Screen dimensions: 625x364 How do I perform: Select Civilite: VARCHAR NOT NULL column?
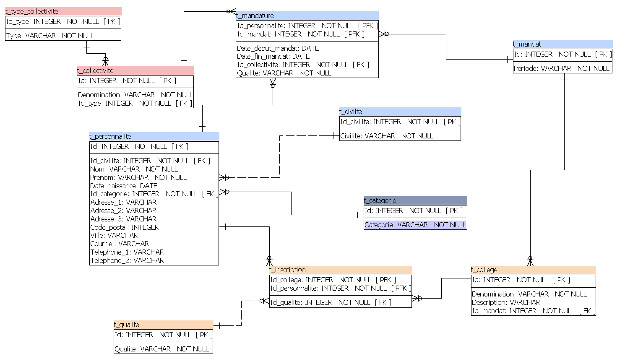click(x=387, y=136)
